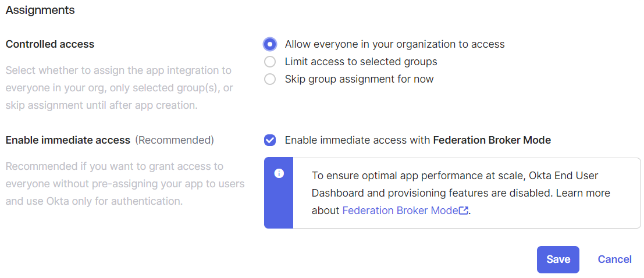Click the Controlled access gray description paragraph
The width and height of the screenshot is (644, 278).
pos(118,88)
